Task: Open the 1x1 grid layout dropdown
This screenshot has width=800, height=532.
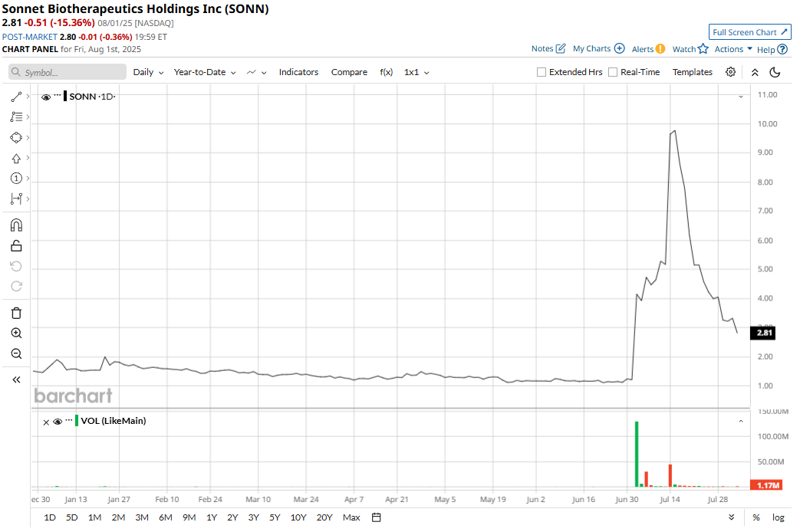Action: coord(416,72)
